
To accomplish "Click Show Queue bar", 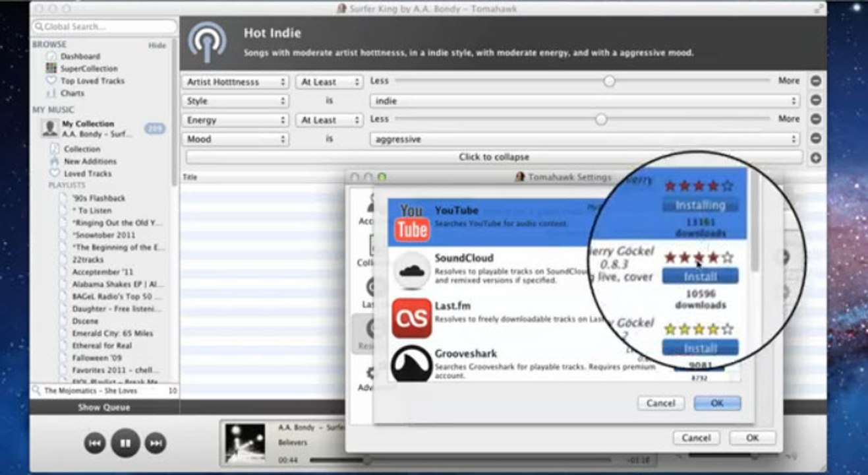I will point(104,408).
